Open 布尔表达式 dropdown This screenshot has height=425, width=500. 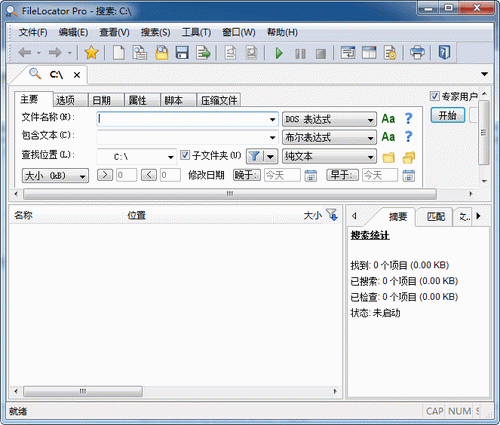tap(329, 137)
